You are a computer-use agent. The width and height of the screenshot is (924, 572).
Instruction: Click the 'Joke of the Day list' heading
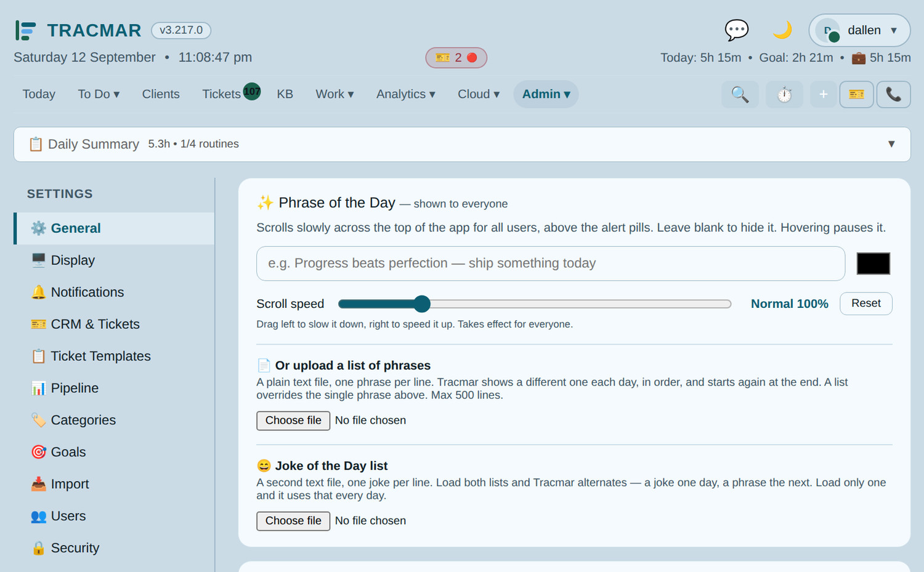(331, 466)
